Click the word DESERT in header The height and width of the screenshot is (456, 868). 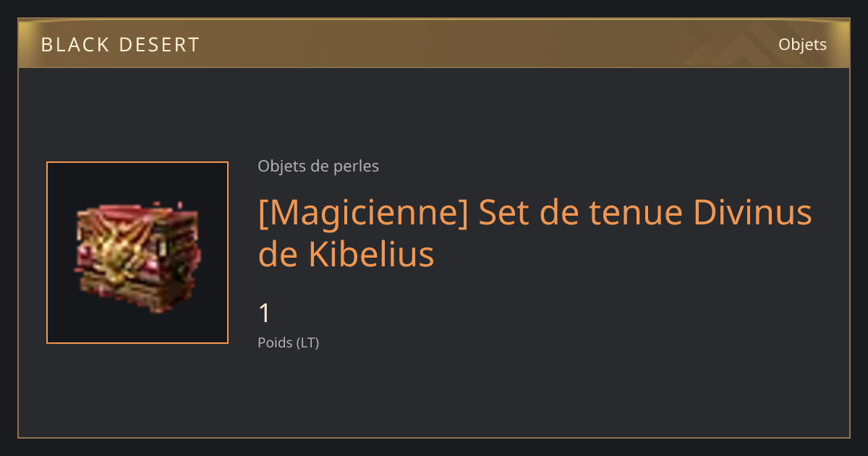pos(159,45)
